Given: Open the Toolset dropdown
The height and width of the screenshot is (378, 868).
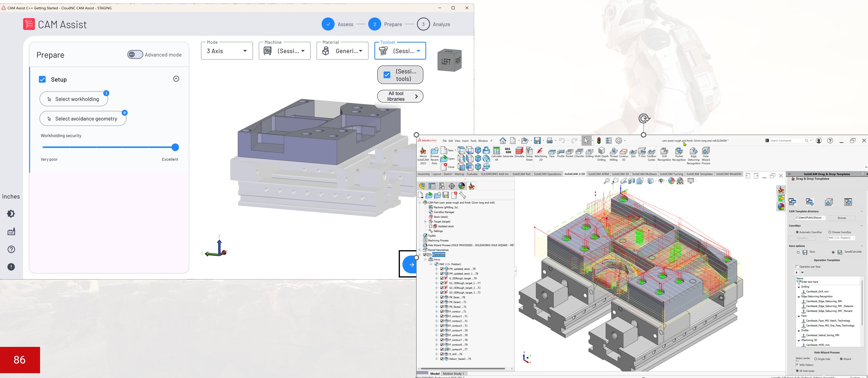Looking at the screenshot, I should (x=400, y=51).
